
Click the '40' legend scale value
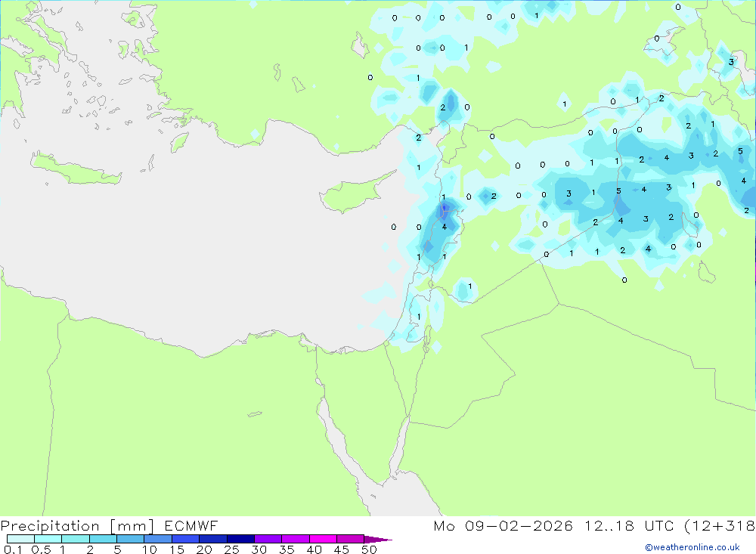[x=314, y=549]
